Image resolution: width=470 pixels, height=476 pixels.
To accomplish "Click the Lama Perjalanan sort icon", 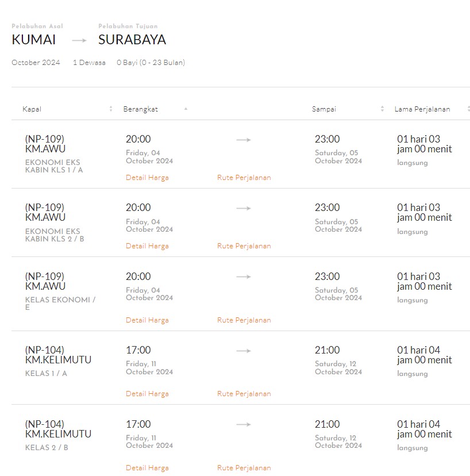I will [x=468, y=108].
